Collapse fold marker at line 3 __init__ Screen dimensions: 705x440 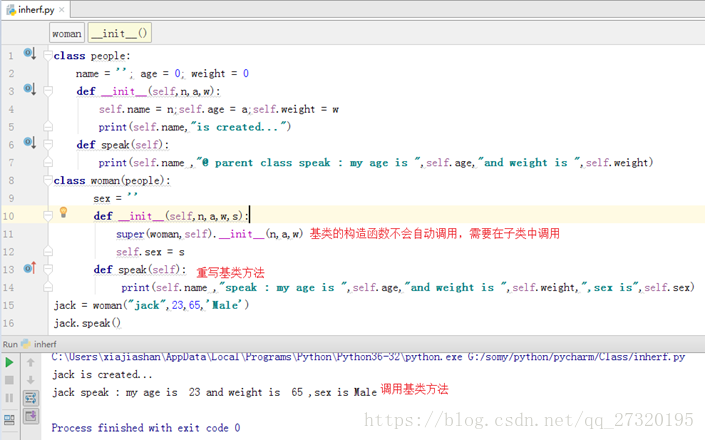48,91
